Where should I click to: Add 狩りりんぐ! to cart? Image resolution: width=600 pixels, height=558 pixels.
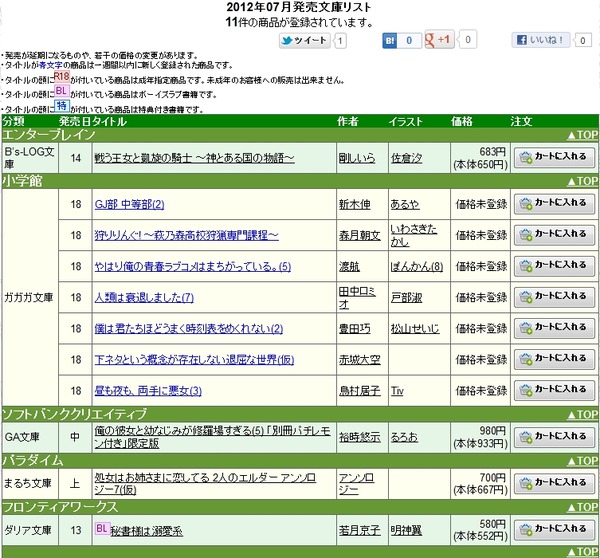554,235
